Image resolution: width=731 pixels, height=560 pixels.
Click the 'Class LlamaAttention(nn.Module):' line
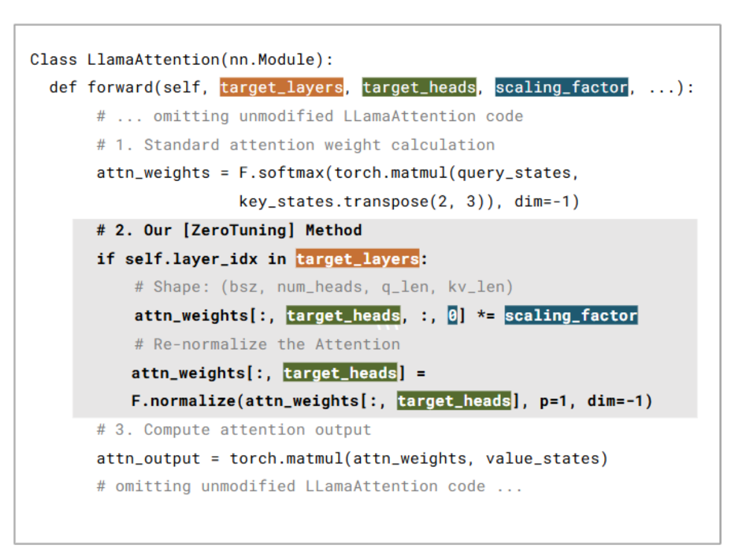pyautogui.click(x=182, y=60)
